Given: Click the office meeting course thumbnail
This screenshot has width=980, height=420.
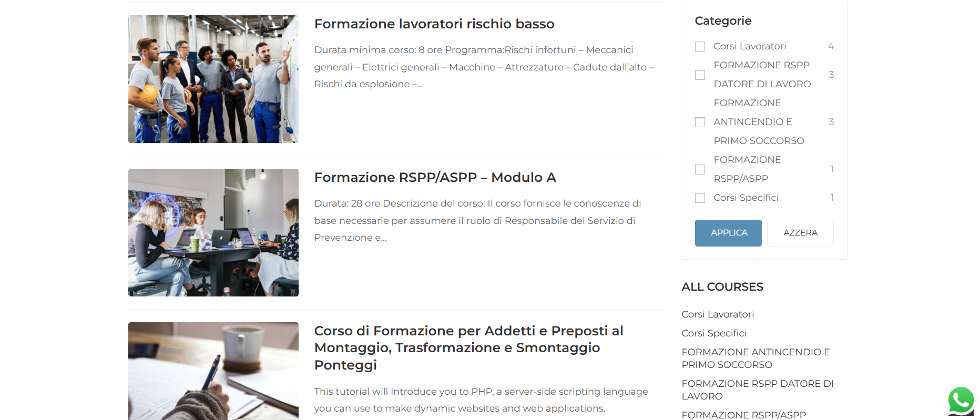Looking at the screenshot, I should pyautogui.click(x=213, y=232).
